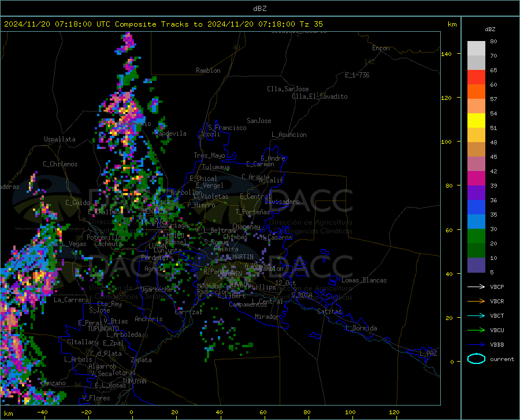Click the blue VBBB arrow icon
The image size is (520, 420).
[476, 345]
